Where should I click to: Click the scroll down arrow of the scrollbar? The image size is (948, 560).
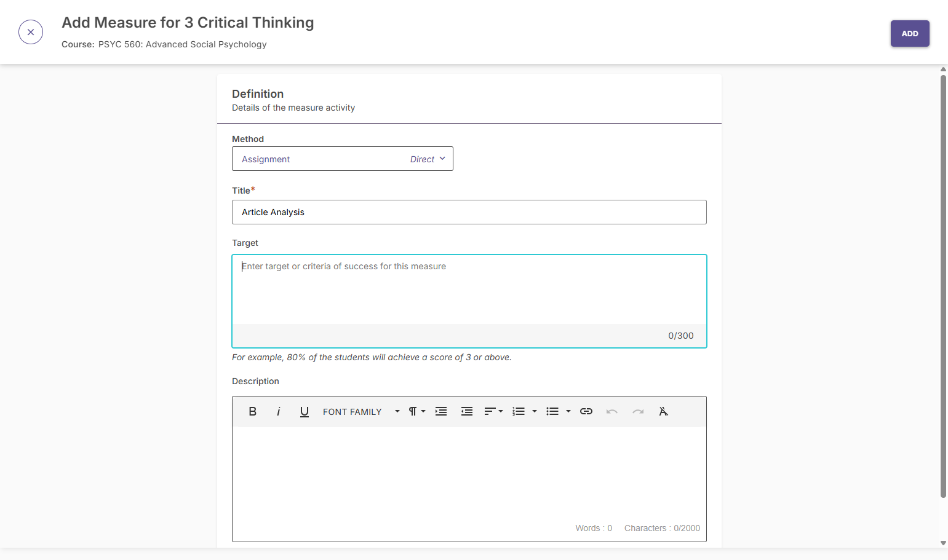943,543
